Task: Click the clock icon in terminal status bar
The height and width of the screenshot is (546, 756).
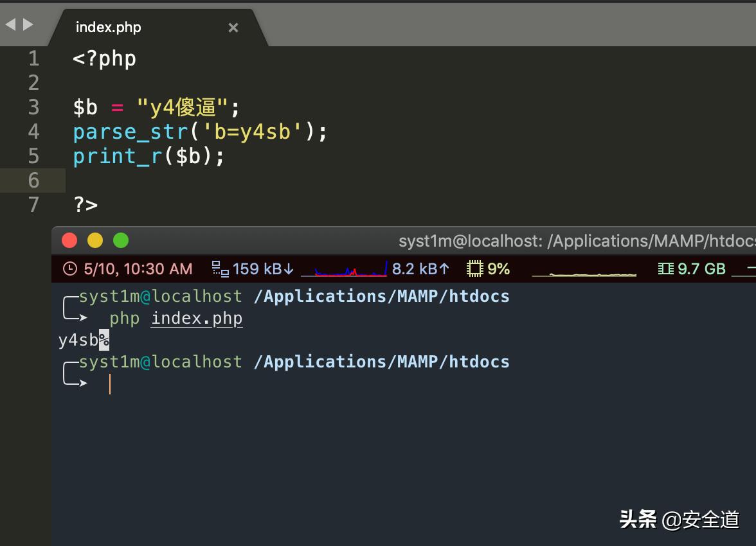Action: point(70,269)
